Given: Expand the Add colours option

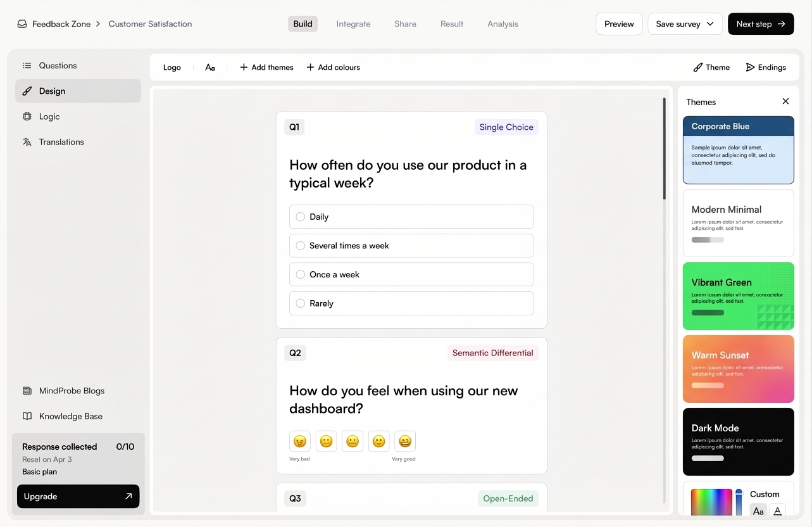Looking at the screenshot, I should (334, 67).
